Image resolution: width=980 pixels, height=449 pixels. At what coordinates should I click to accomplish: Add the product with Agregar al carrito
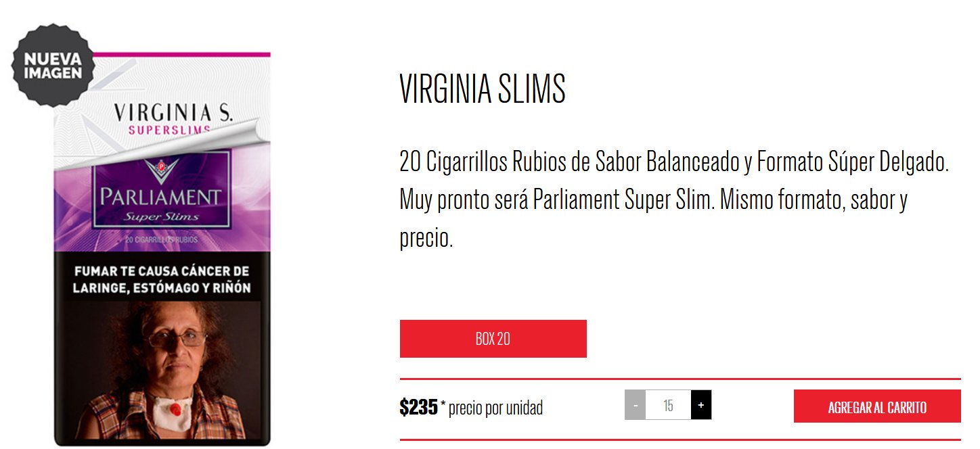tap(877, 406)
